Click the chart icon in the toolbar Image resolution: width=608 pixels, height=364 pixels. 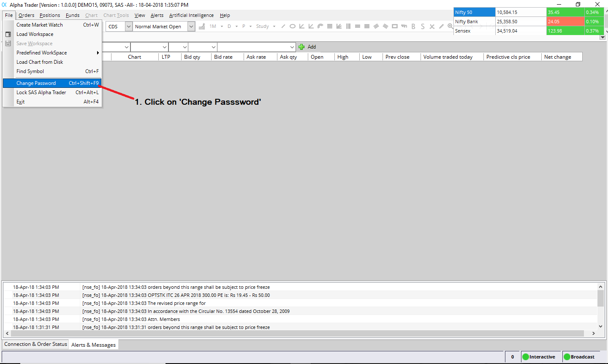(x=202, y=26)
